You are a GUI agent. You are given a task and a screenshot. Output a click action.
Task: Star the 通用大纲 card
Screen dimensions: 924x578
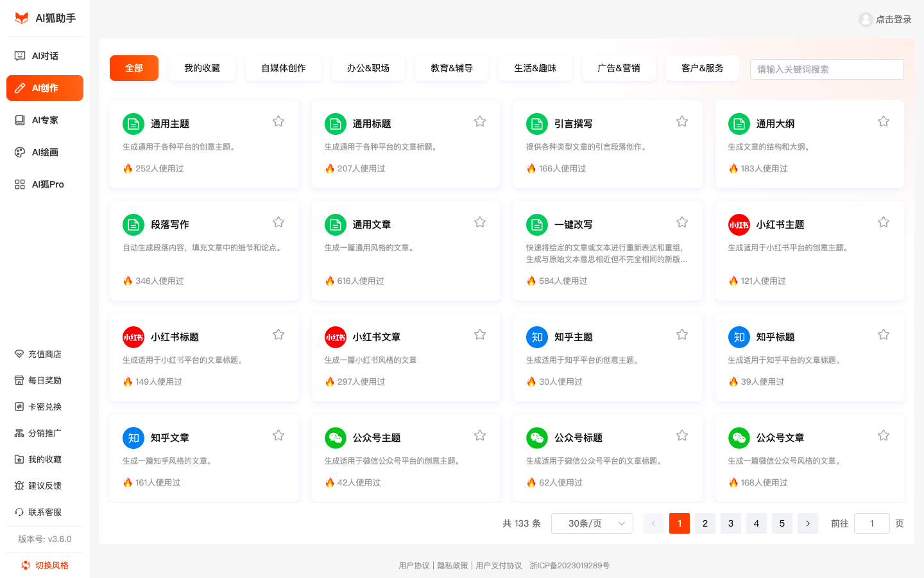point(884,121)
